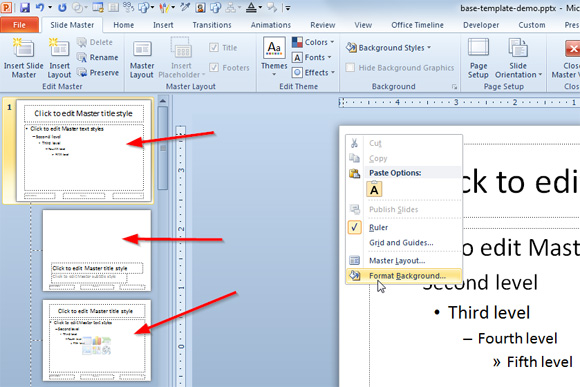Click the Save icon in Quick Access Toolbar
The height and width of the screenshot is (387, 580).
click(25, 7)
